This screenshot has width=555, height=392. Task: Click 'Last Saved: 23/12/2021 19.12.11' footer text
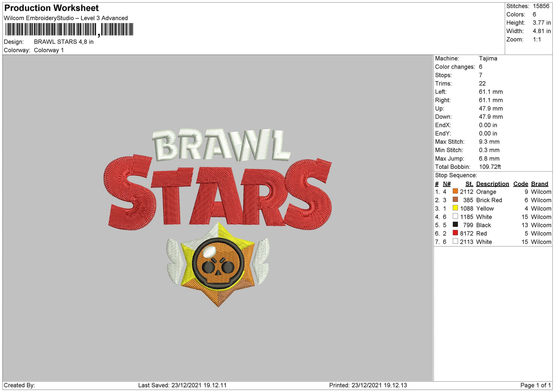[182, 385]
